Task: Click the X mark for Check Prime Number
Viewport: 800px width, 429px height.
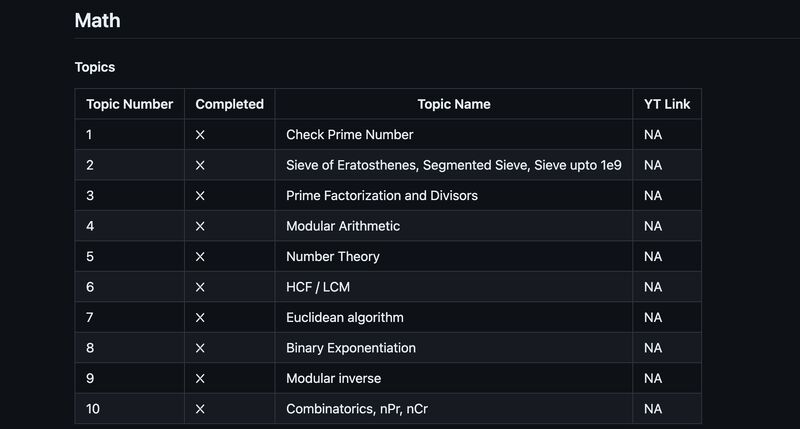Action: coord(200,135)
